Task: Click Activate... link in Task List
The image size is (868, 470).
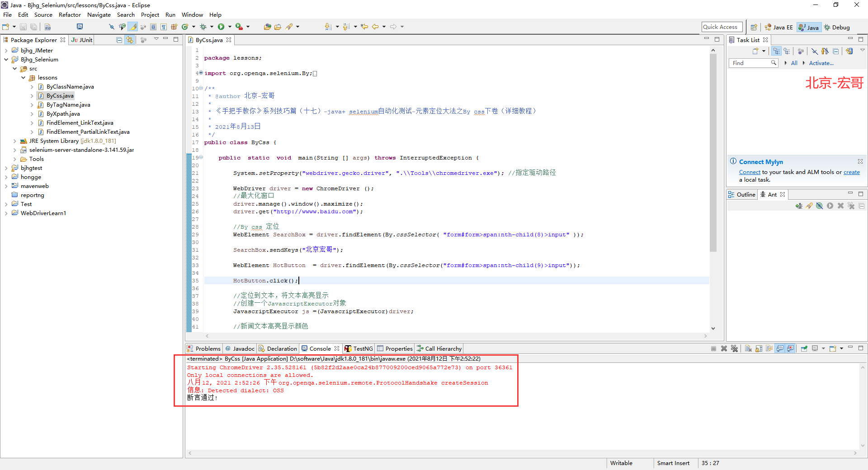Action: (821, 63)
